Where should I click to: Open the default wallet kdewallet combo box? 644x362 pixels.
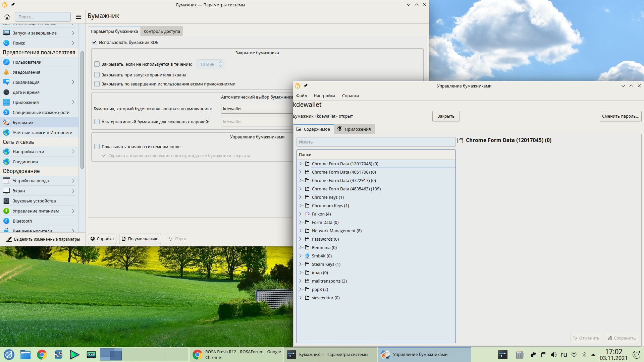point(257,109)
